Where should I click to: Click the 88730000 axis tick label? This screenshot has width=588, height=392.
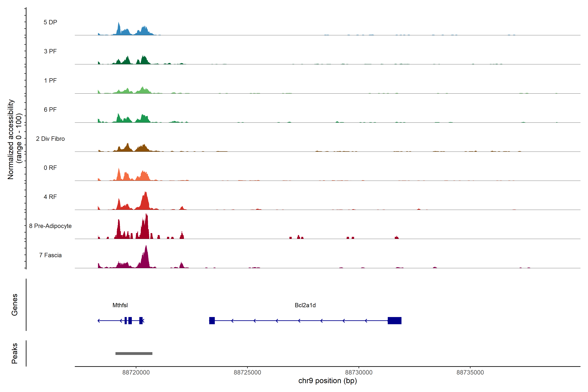click(359, 373)
